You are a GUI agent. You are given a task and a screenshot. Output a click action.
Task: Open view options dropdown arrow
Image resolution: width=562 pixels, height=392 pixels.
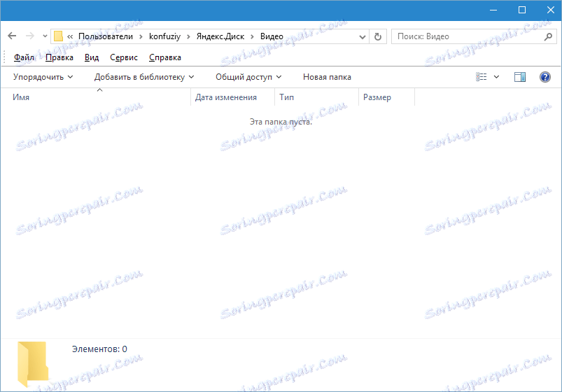(x=496, y=77)
